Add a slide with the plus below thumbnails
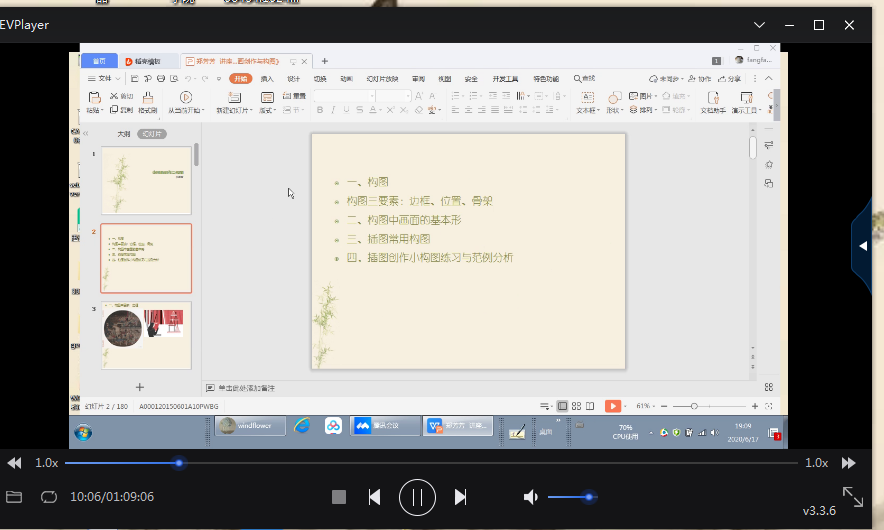Screen dimensions: 884x530 (x=140, y=387)
